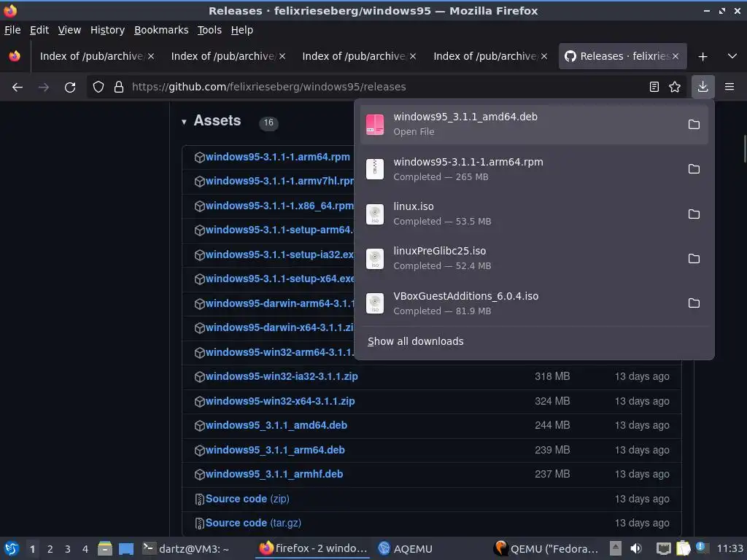Open the file manager taskbar icon
Viewport: 747px width, 560px height.
tap(105, 548)
